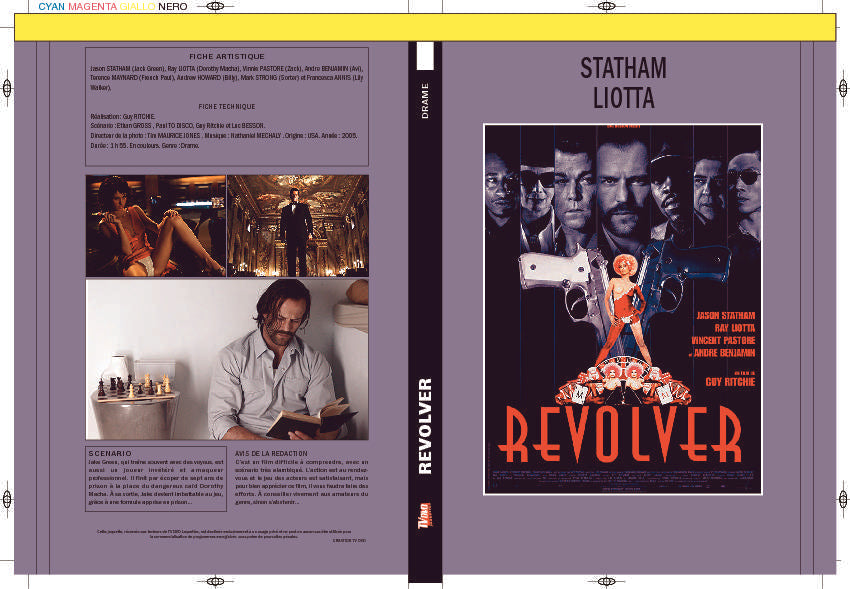Click the FICHE ARTISTIQUE heading
This screenshot has width=850, height=589.
[227, 56]
